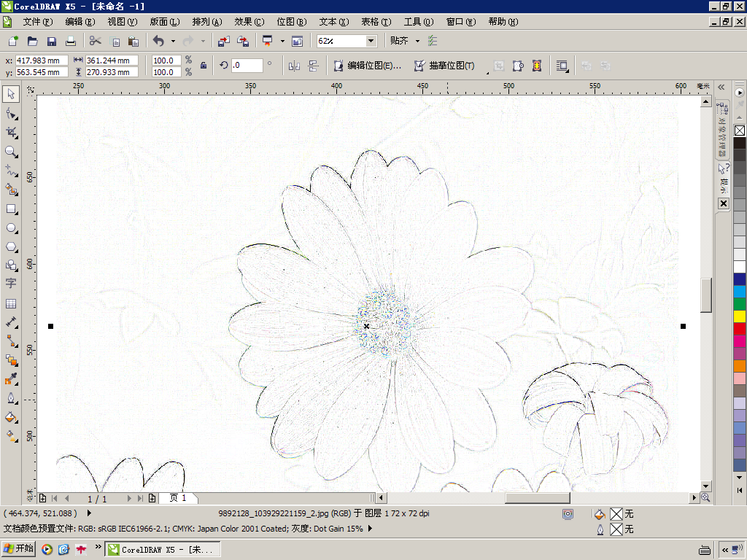Expand the undo history arrow
This screenshot has width=747, height=560.
coord(173,42)
